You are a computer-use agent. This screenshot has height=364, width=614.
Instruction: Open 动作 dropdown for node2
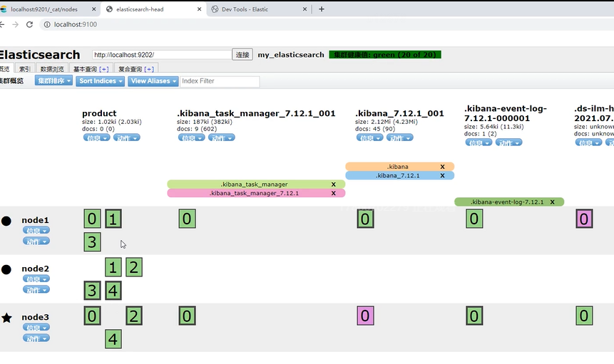point(36,290)
